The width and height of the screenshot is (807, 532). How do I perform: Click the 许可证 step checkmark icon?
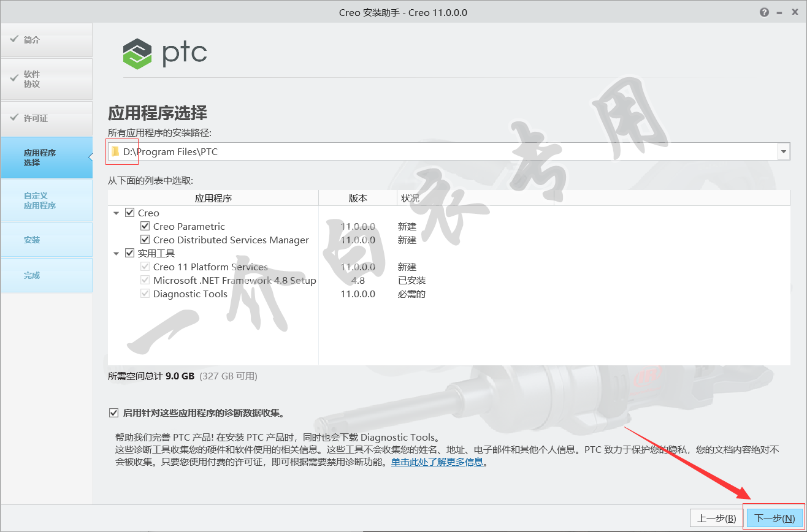pyautogui.click(x=14, y=118)
